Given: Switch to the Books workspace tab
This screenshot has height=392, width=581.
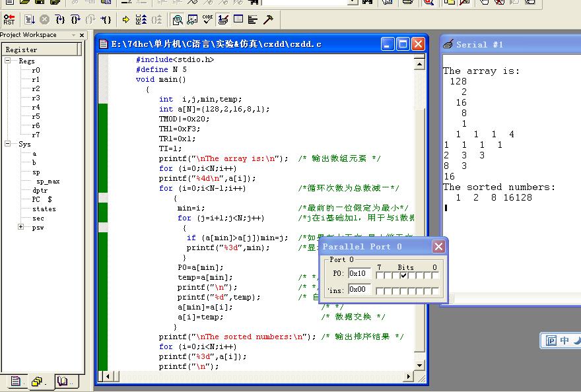Looking at the screenshot, I should coord(66,381).
